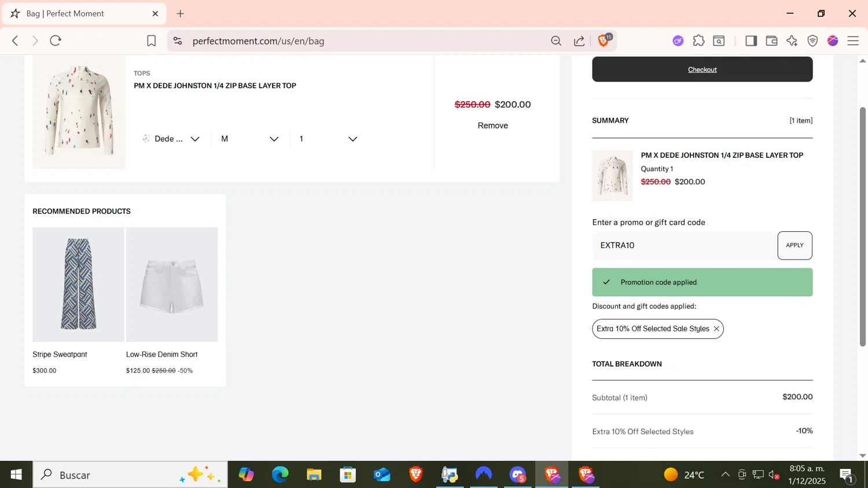Click the promo code field containing EXTRA10
This screenshot has height=488, width=868.
click(685, 245)
